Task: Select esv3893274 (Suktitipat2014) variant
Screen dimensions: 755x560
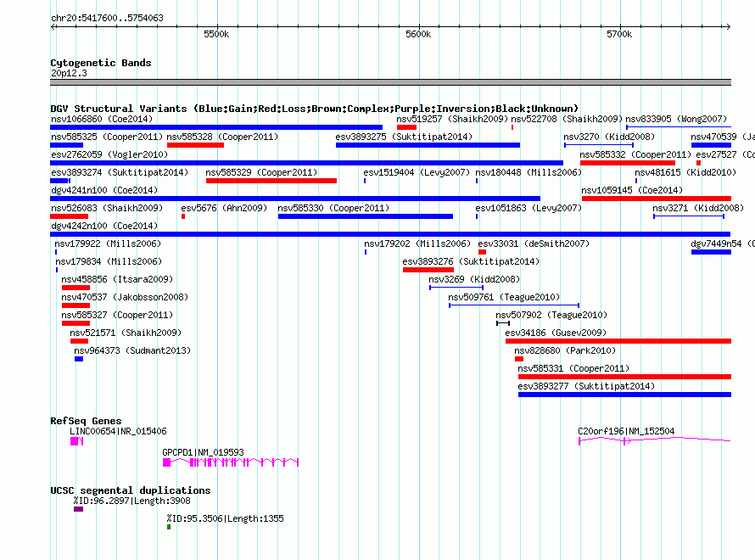Action: click(x=60, y=181)
